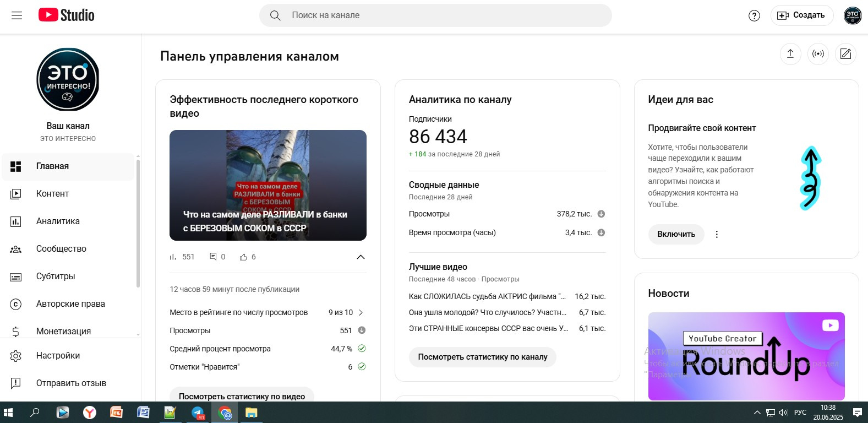Click the green checkmark beside Отметки "Нравится"
This screenshot has width=868, height=423.
click(362, 367)
